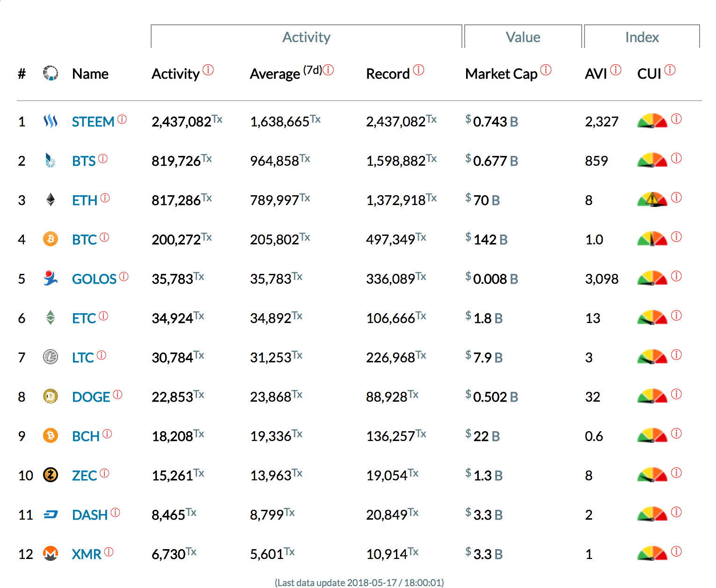Click the LTC silver coin icon
The width and height of the screenshot is (716, 588).
[51, 357]
